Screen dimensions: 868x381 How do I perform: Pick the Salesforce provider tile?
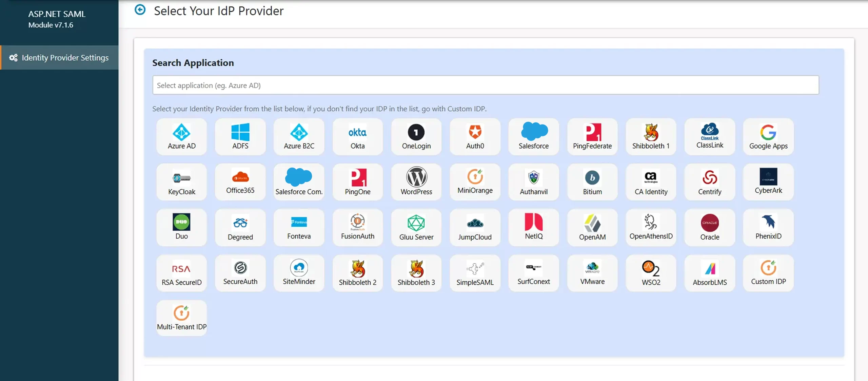(533, 137)
